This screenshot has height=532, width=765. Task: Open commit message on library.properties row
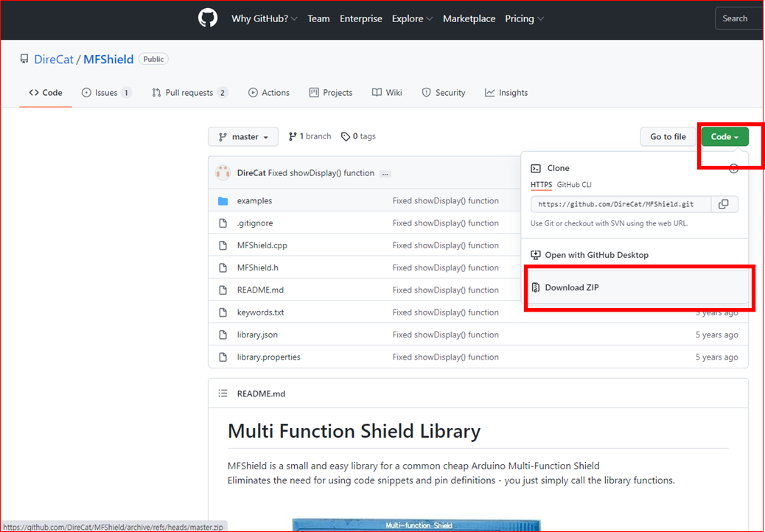point(445,357)
